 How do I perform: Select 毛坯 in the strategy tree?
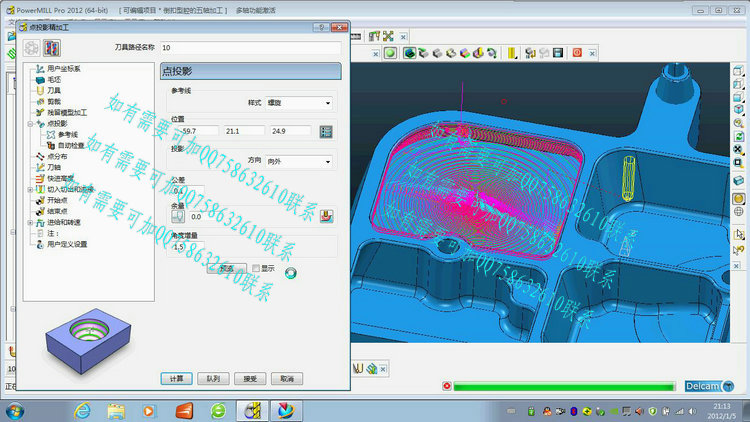[x=54, y=80]
